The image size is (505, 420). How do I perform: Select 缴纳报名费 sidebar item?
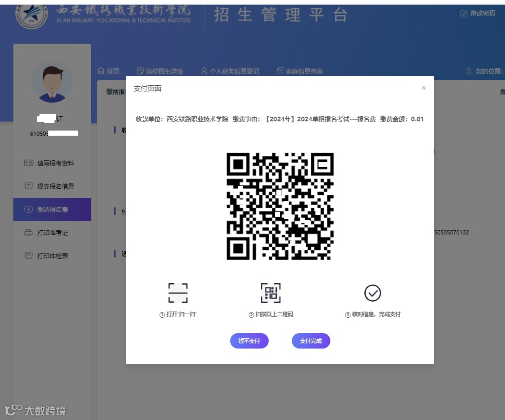52,210
